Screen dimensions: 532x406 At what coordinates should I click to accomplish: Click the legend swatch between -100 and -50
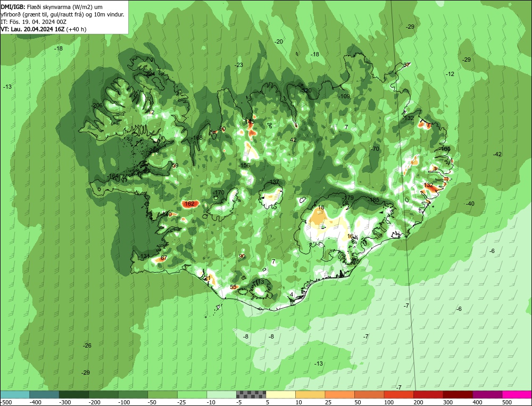point(133,394)
